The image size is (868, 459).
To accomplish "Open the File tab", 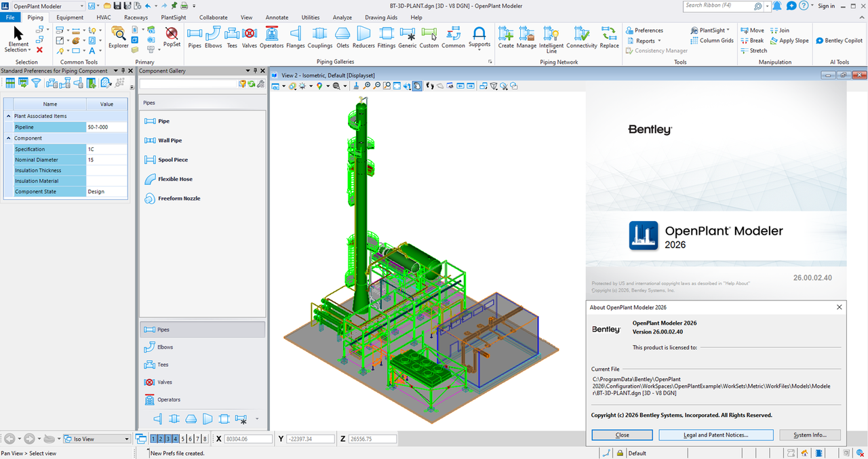I will (x=11, y=17).
